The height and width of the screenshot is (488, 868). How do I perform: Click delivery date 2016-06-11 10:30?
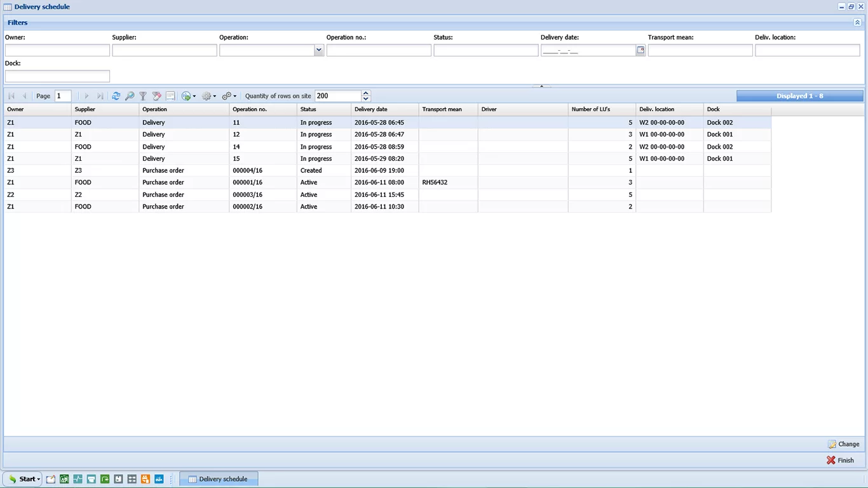tap(385, 207)
